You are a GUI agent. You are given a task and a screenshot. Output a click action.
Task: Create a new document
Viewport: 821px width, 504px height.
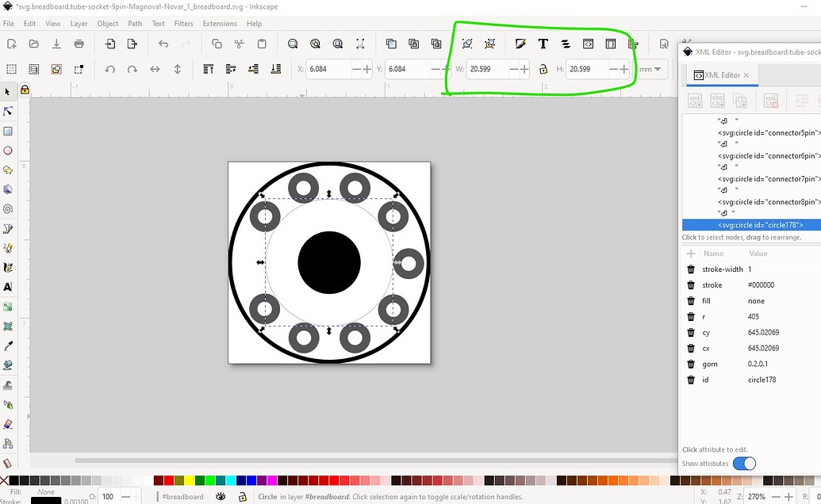click(12, 44)
